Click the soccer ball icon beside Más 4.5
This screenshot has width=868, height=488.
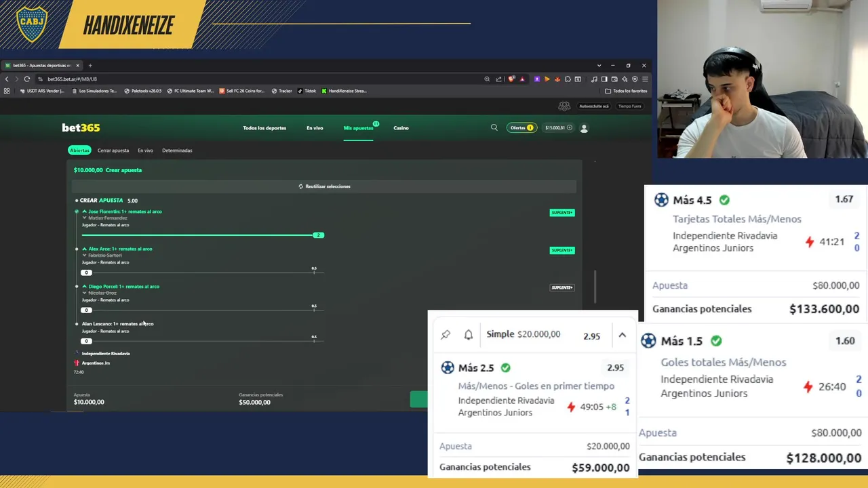coord(661,200)
